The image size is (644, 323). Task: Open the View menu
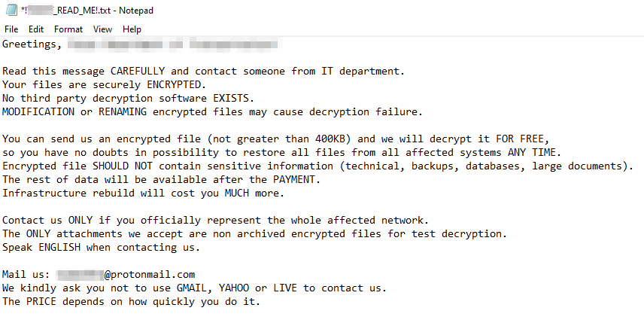tap(102, 29)
